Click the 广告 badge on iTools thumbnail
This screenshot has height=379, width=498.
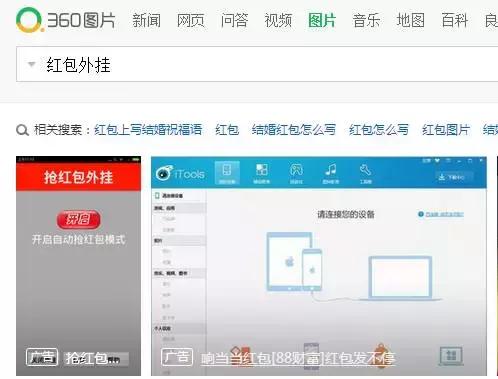point(177,357)
